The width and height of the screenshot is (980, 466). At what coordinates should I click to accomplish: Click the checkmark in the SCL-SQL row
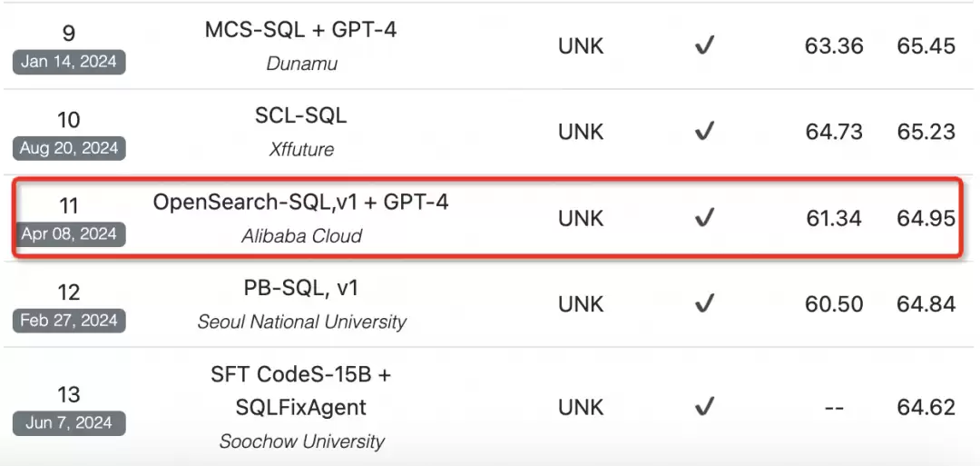coord(704,132)
